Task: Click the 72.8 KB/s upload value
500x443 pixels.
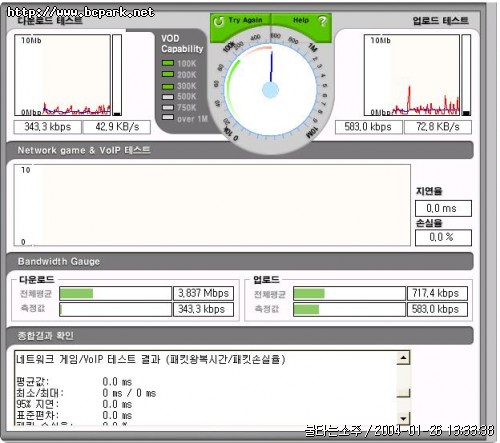Action: click(438, 127)
